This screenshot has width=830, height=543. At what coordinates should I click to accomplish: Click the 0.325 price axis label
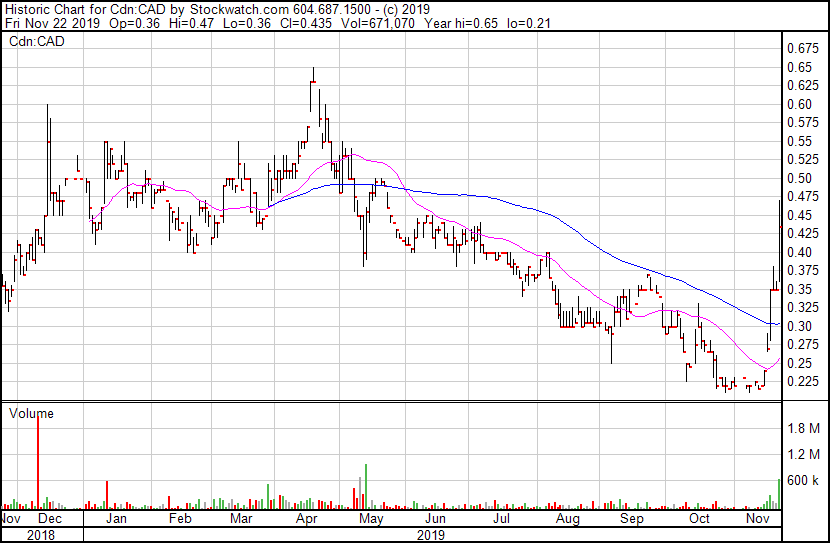pos(802,307)
